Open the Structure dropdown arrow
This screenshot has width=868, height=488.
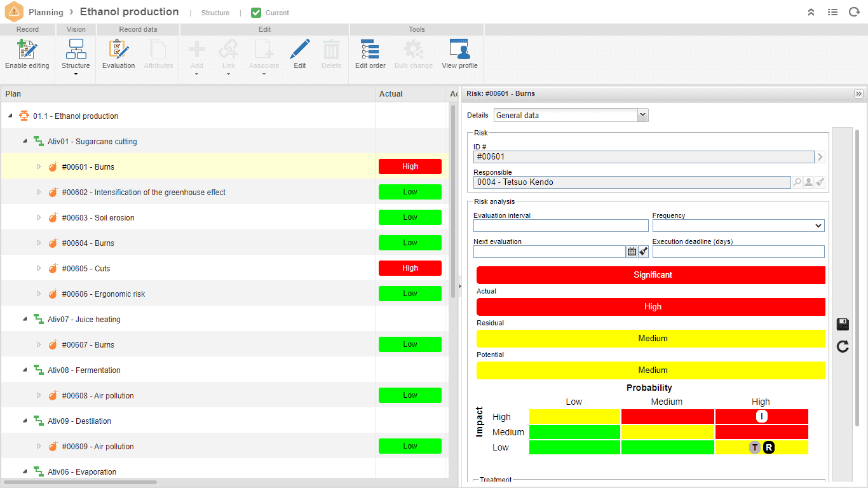click(76, 74)
